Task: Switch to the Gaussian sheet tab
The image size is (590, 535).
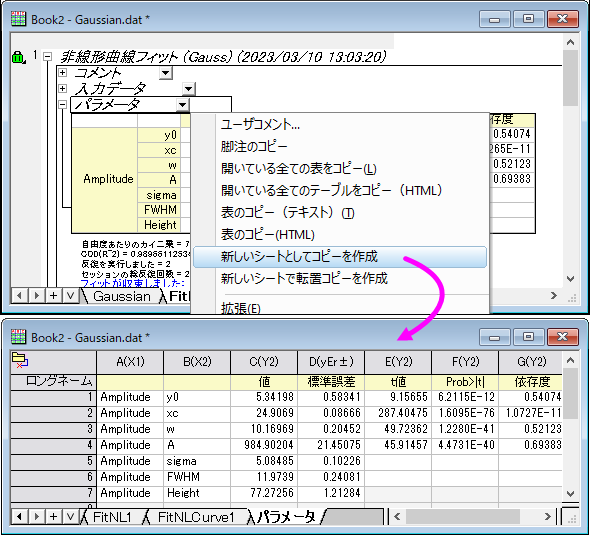Action: tap(122, 296)
